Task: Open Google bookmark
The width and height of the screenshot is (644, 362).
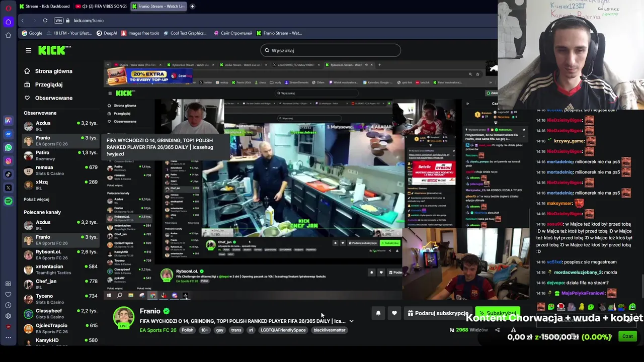Action: click(x=32, y=33)
